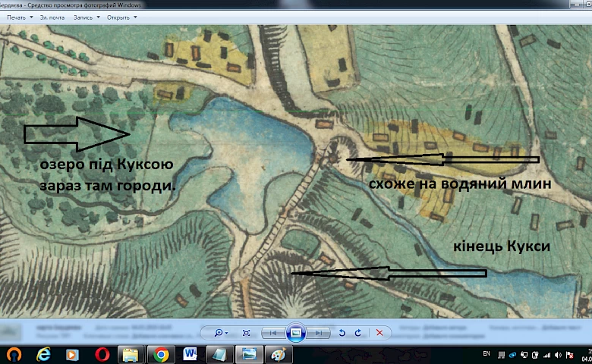The image size is (592, 364).
Task: Click the text 'озеро під Куксою'
Action: (106, 165)
